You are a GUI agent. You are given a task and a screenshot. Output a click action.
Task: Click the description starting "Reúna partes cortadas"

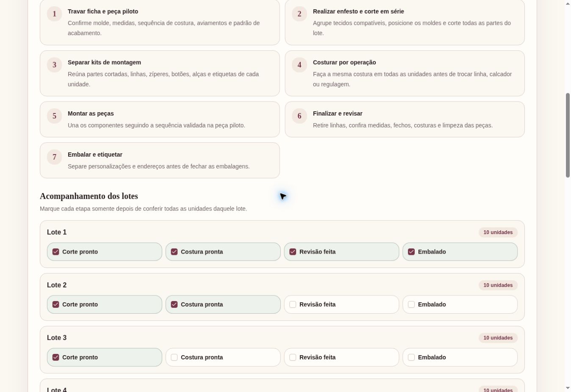click(x=163, y=79)
